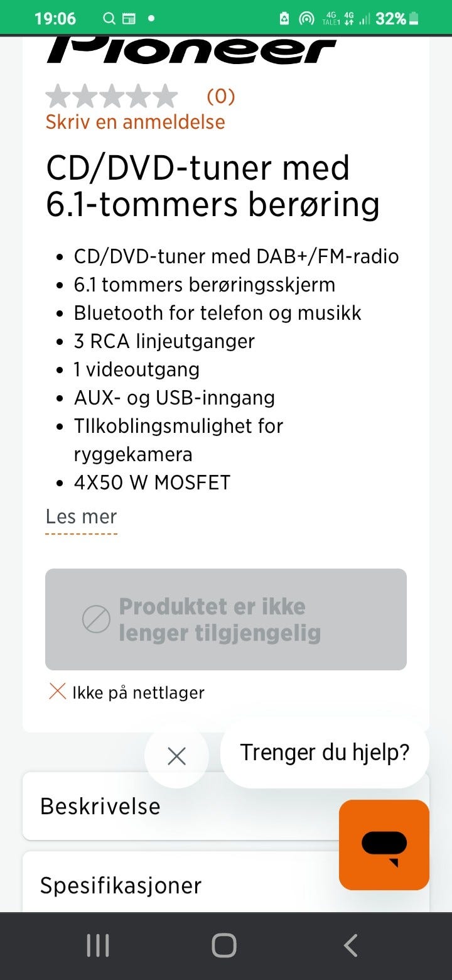Tap the hotspot icon in status bar
Image resolution: width=452 pixels, height=980 pixels.
(x=306, y=19)
